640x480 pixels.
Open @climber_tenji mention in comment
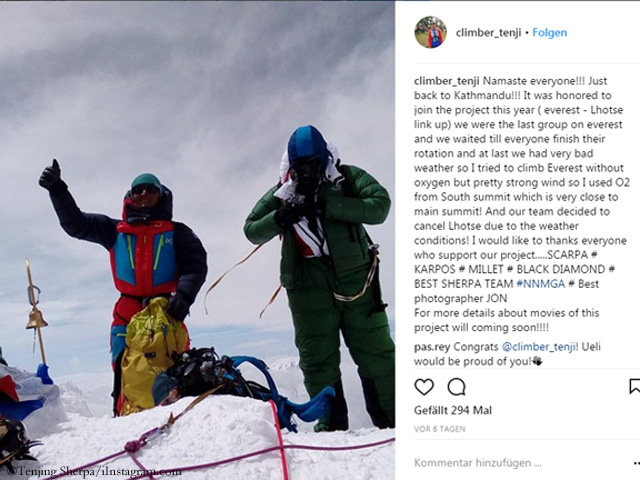click(538, 347)
